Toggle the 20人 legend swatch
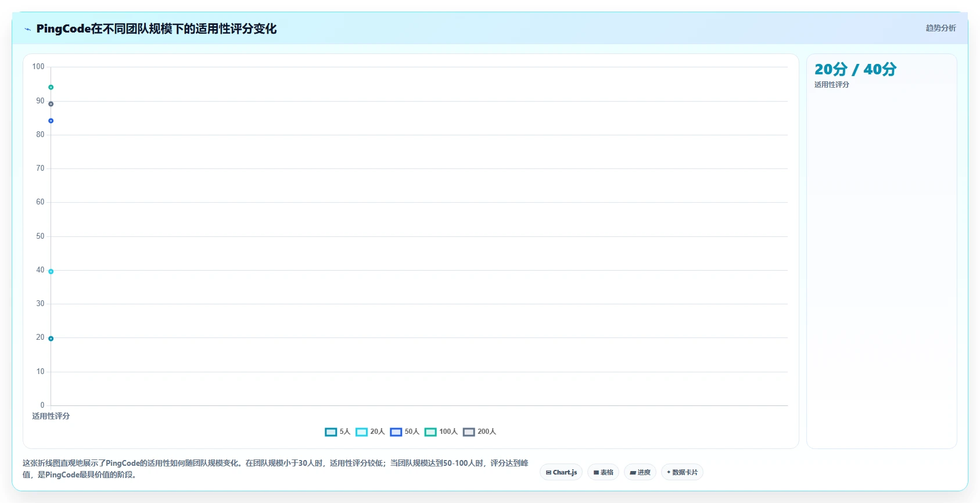Viewport: 980px width, 503px height. [x=361, y=432]
